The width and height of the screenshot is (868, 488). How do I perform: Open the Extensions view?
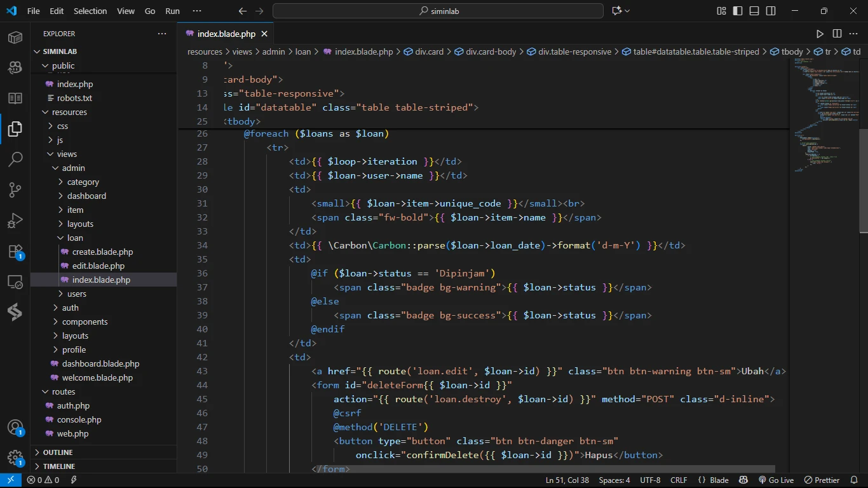(15, 252)
